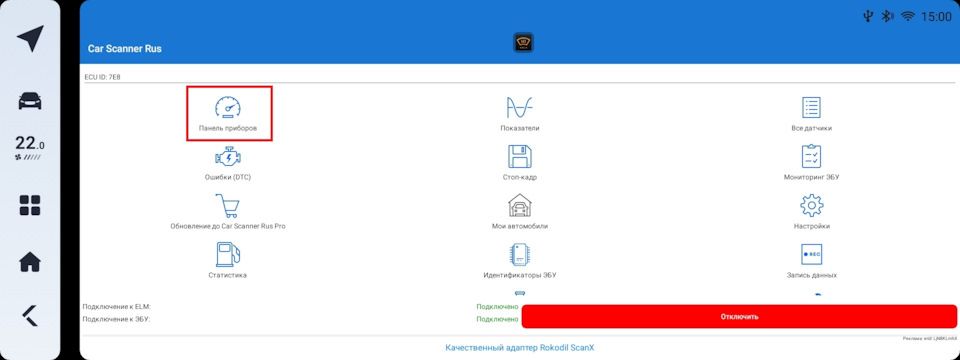
Task: Click the Стоп-кадр label
Action: [x=519, y=177]
